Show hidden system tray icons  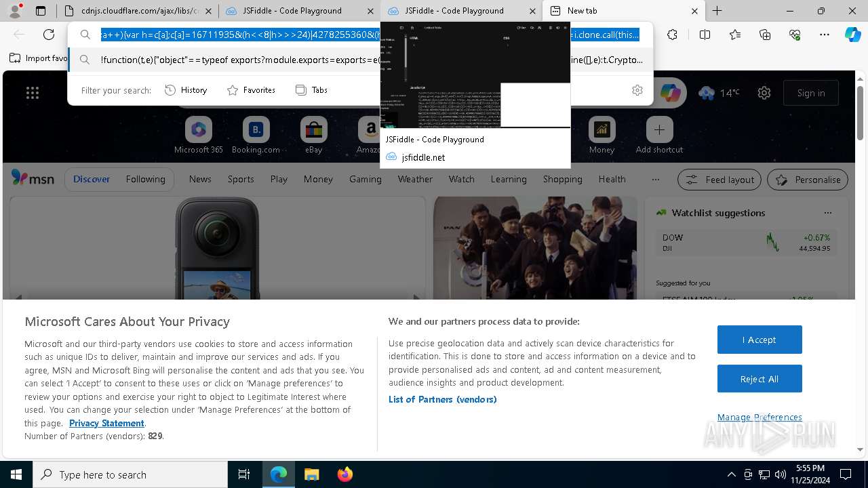click(x=731, y=474)
